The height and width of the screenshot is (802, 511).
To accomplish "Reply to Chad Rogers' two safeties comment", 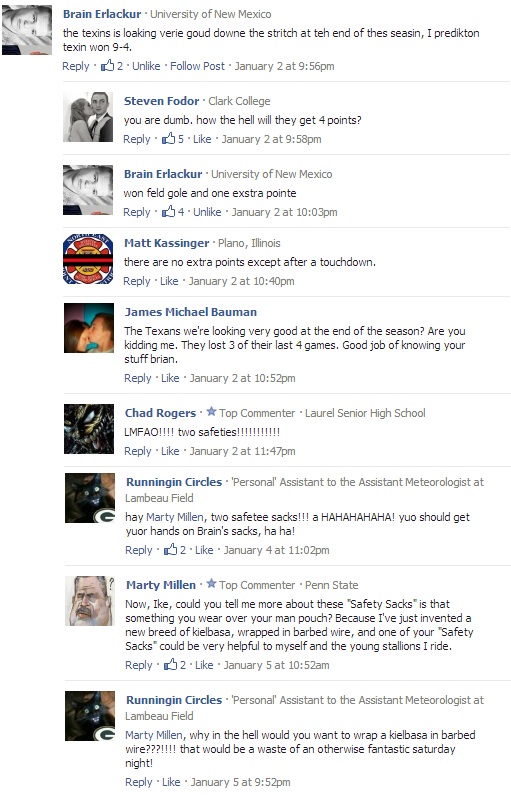I will point(138,451).
